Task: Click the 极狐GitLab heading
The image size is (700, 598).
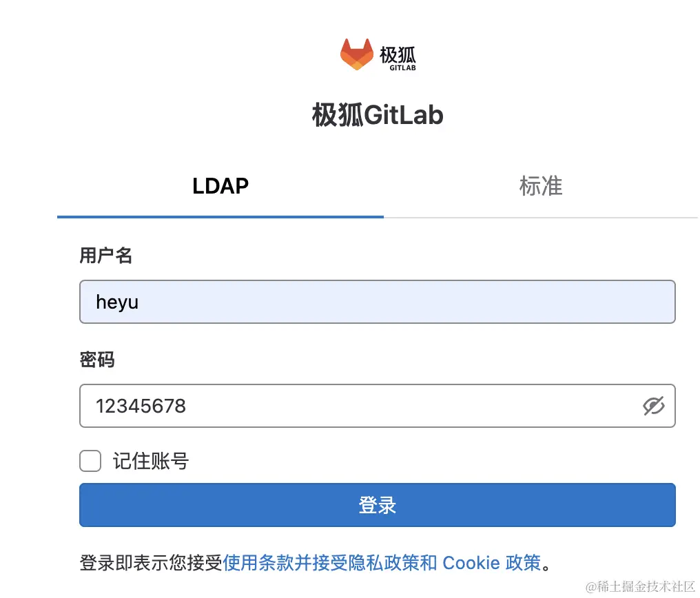Action: 378,115
